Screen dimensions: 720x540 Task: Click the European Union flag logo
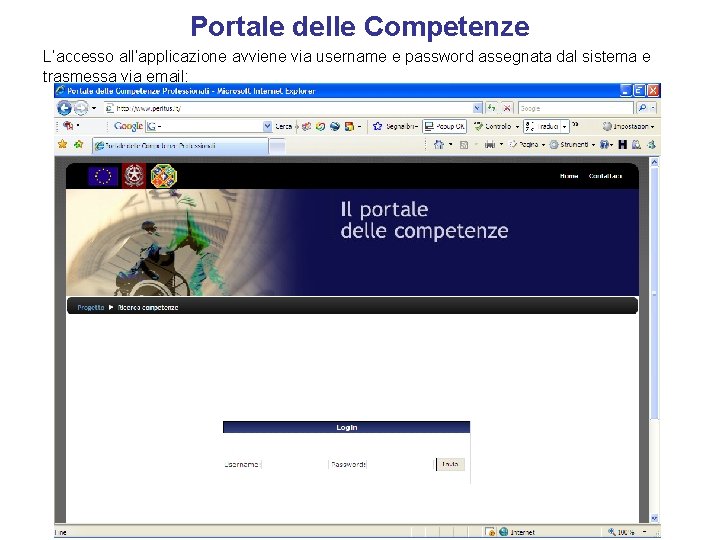(x=103, y=176)
